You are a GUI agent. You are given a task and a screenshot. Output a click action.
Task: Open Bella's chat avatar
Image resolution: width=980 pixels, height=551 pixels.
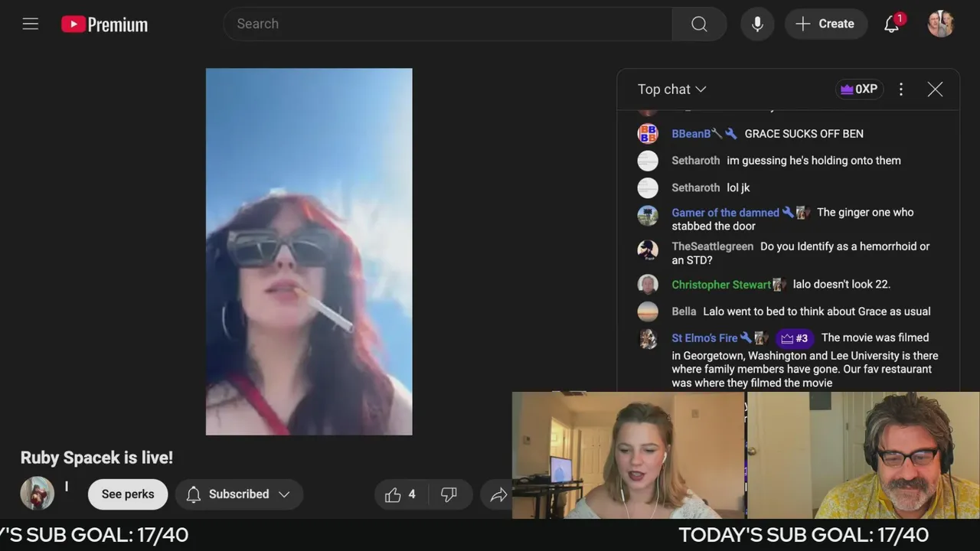pyautogui.click(x=648, y=311)
